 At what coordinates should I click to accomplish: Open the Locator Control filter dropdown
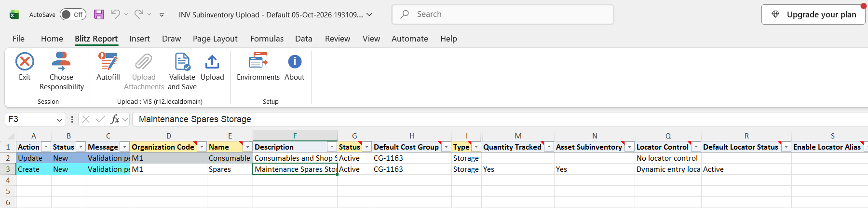pyautogui.click(x=696, y=147)
